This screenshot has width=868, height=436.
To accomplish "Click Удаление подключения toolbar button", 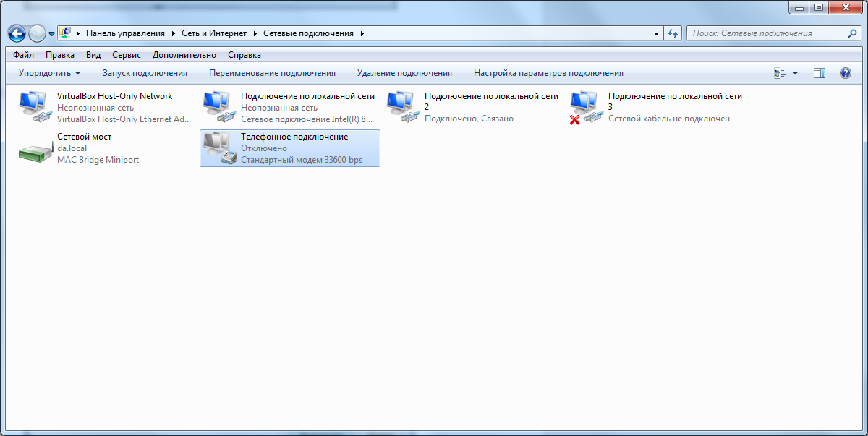I will tap(404, 73).
